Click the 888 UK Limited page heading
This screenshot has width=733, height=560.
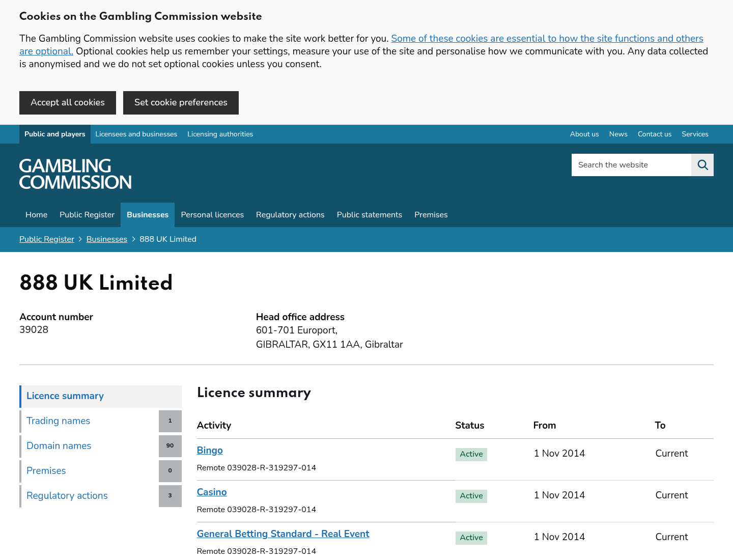[96, 283]
